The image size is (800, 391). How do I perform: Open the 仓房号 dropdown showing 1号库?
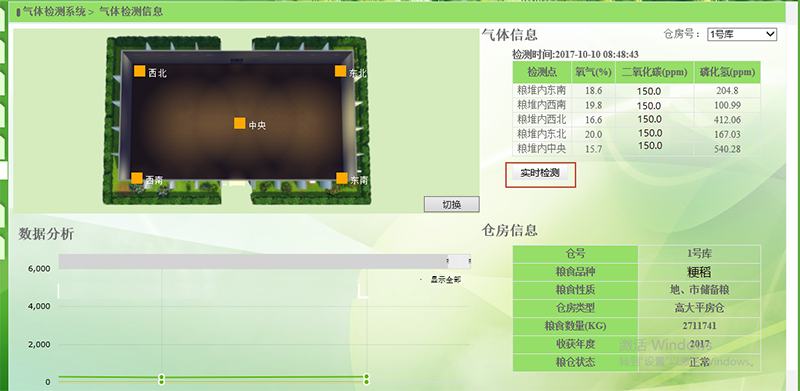[742, 35]
